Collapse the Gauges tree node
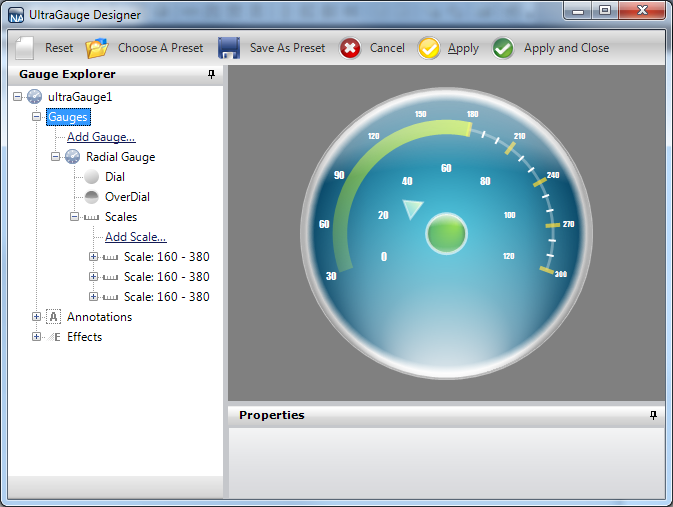This screenshot has width=673, height=507. (x=37, y=117)
